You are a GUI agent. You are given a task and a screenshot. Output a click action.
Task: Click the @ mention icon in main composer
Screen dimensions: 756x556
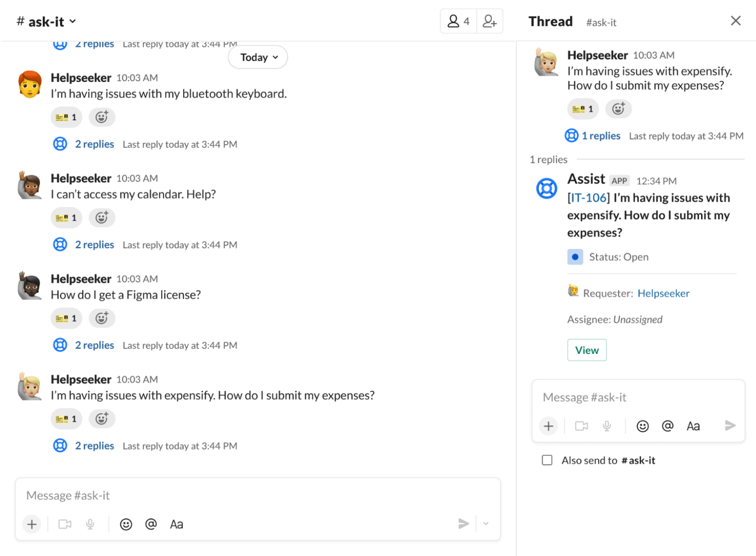151,524
